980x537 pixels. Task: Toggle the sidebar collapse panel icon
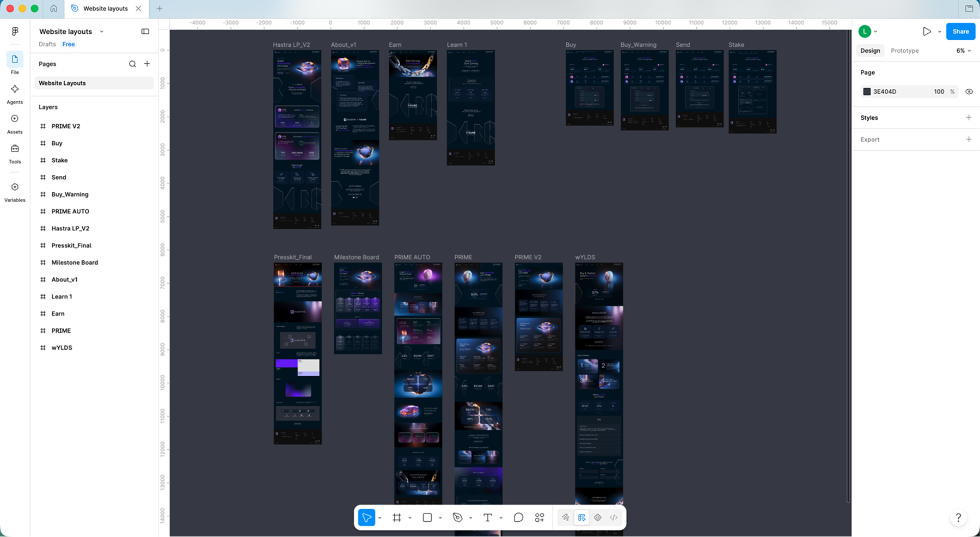click(x=145, y=32)
